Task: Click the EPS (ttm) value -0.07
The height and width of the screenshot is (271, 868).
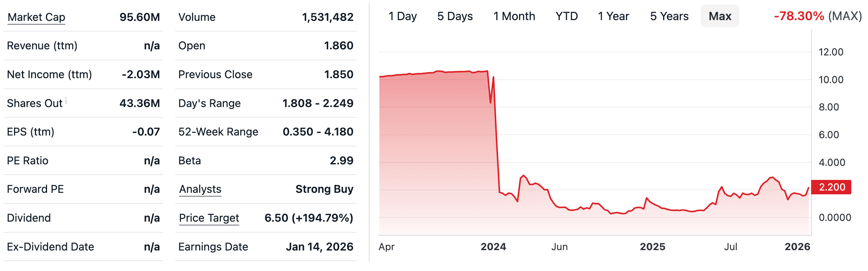Action: 146,132
